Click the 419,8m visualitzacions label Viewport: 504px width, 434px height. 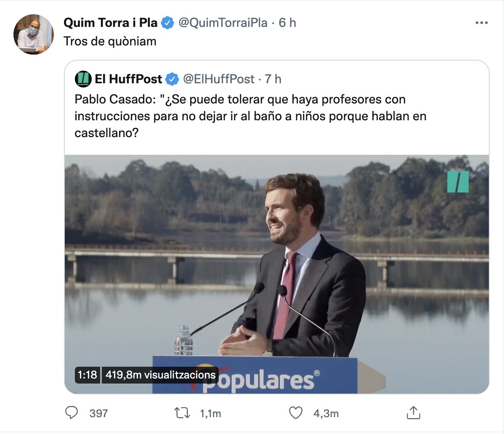(x=160, y=375)
